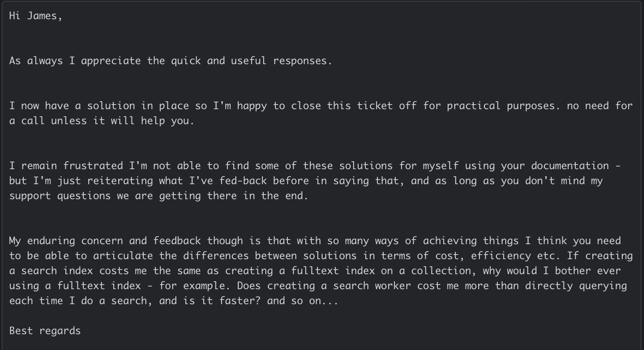Click the word 'frustrated'

point(93,166)
